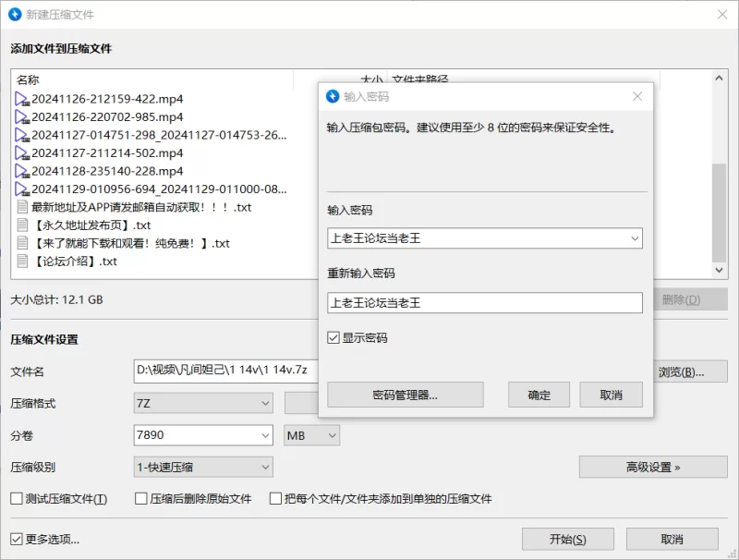Enable 压缩后删除原始文件 checkbox
This screenshot has width=739, height=560.
(141, 499)
